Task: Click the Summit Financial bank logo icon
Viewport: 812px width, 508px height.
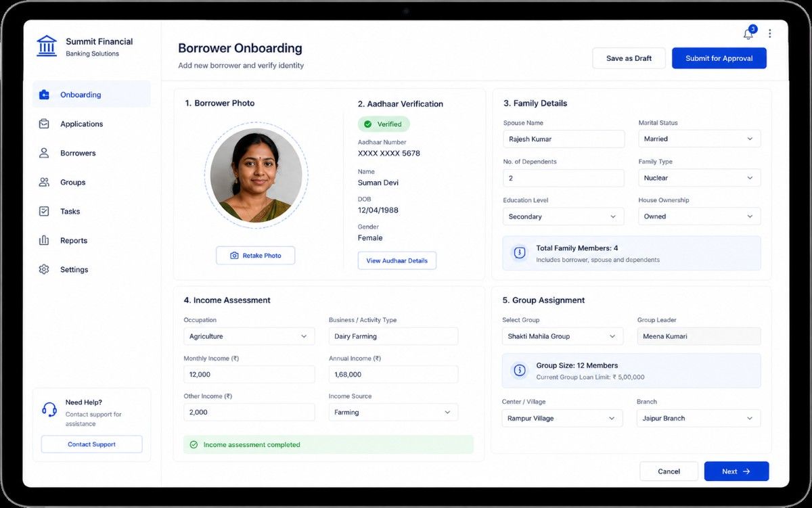Action: click(x=47, y=46)
